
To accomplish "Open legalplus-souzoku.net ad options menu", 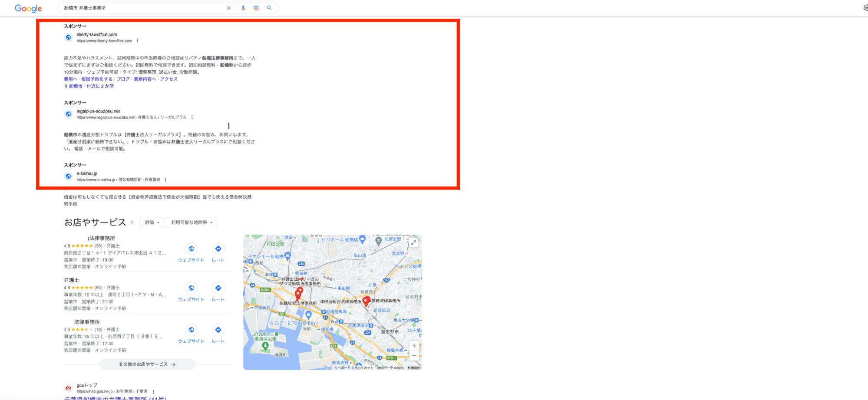I will click(x=192, y=117).
